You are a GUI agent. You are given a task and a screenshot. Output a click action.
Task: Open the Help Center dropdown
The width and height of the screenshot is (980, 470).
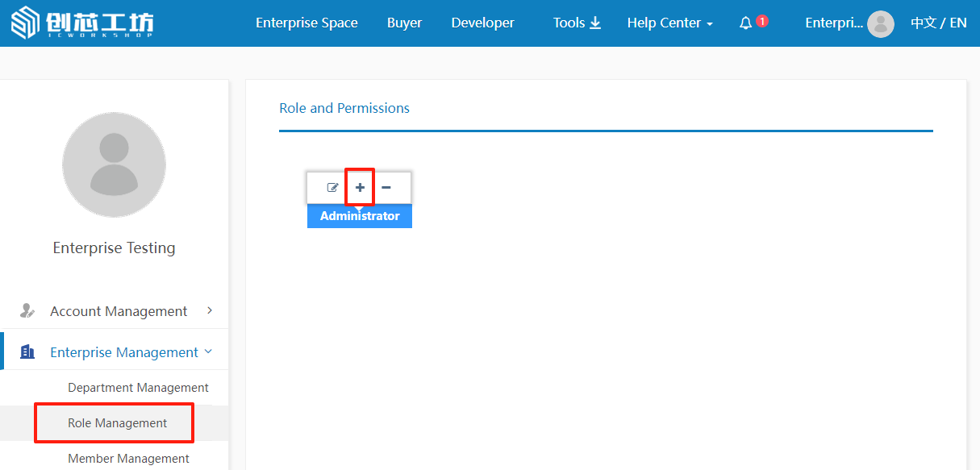[x=669, y=23]
